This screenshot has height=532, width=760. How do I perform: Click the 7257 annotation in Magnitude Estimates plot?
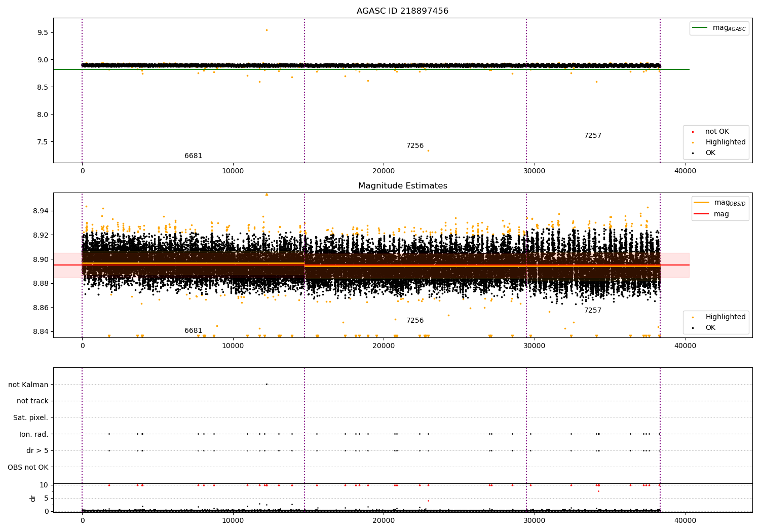click(x=593, y=311)
